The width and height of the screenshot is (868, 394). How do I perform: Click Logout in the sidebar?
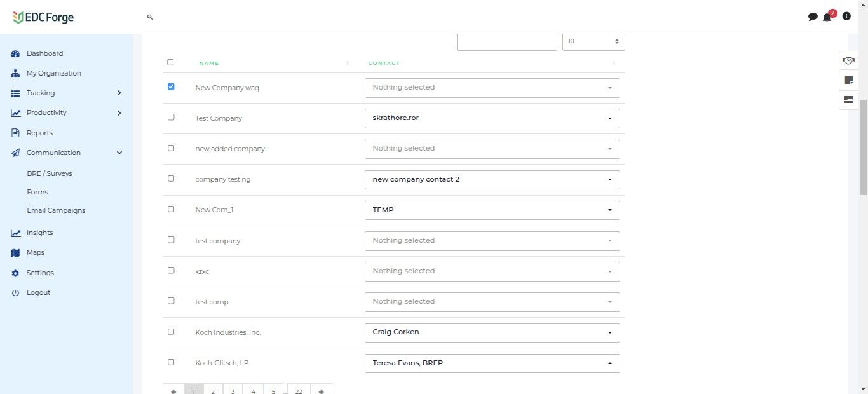(x=38, y=293)
